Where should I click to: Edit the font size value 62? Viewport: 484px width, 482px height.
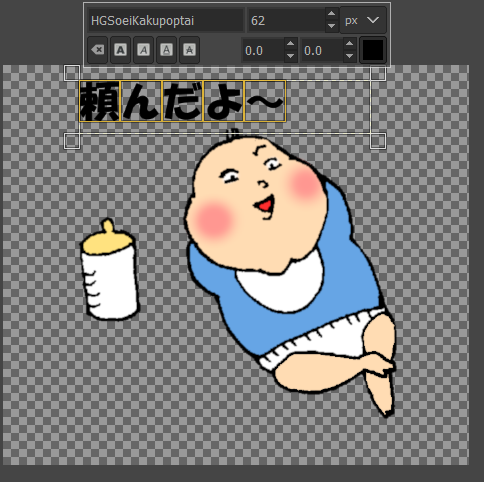(x=286, y=21)
